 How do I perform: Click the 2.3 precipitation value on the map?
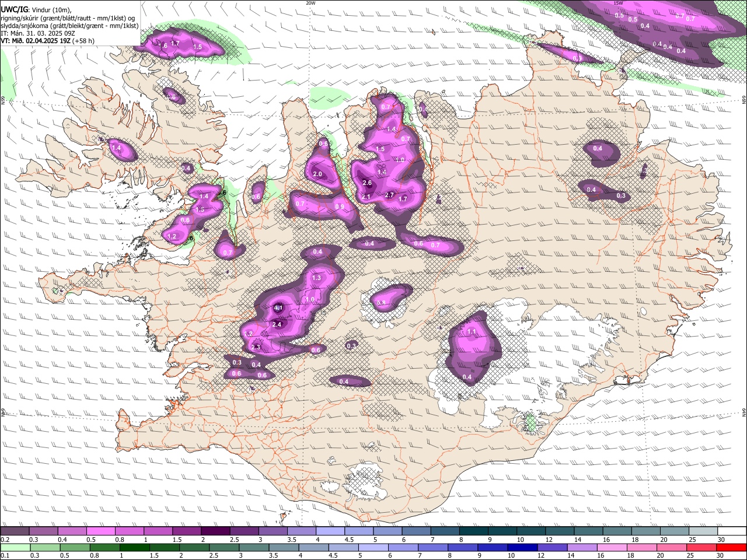(x=256, y=347)
